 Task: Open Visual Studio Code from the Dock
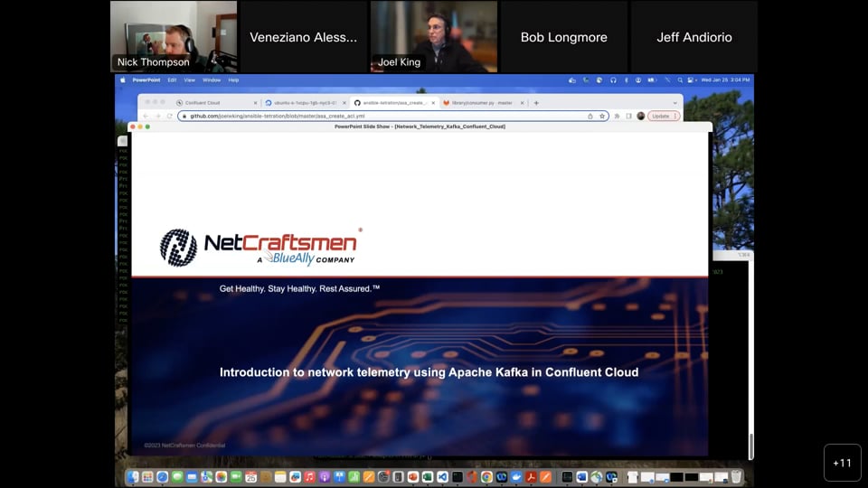click(x=442, y=477)
